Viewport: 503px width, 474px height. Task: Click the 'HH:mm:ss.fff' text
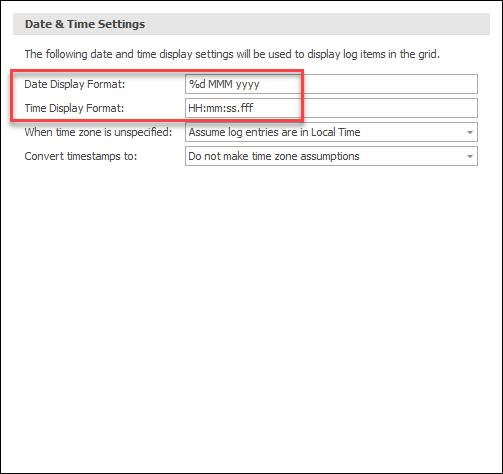(221, 108)
